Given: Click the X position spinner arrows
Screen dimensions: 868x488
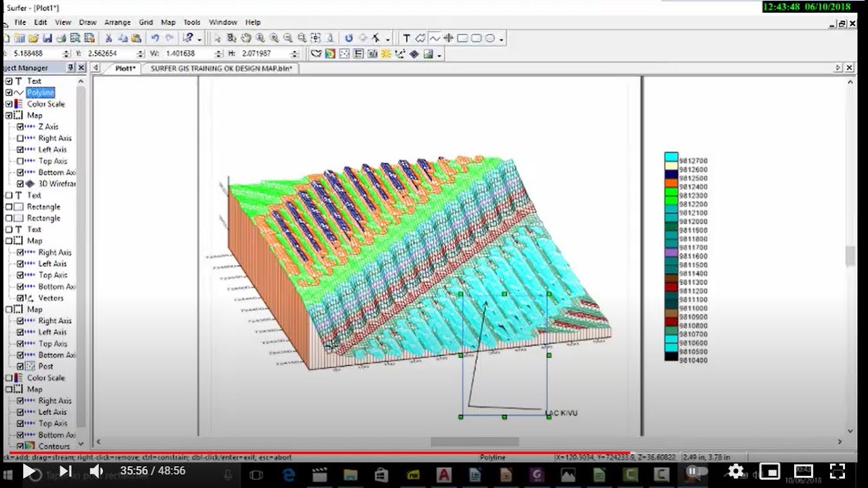Looking at the screenshot, I should 66,54.
